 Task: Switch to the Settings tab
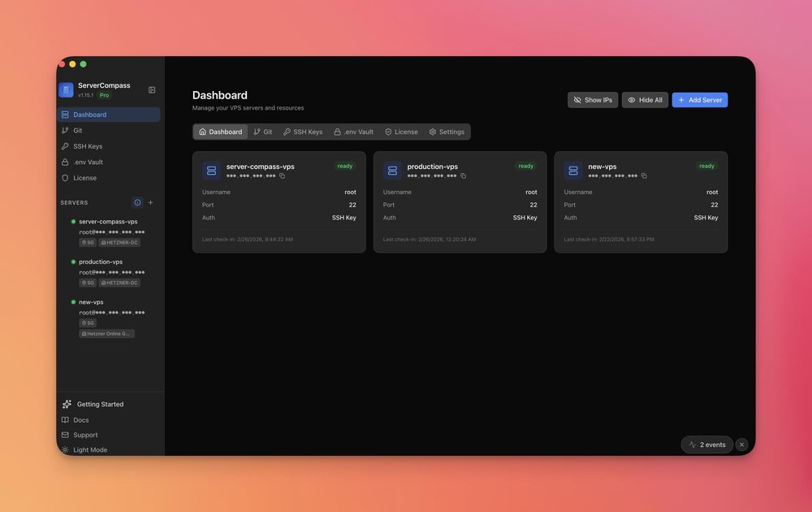coord(447,131)
